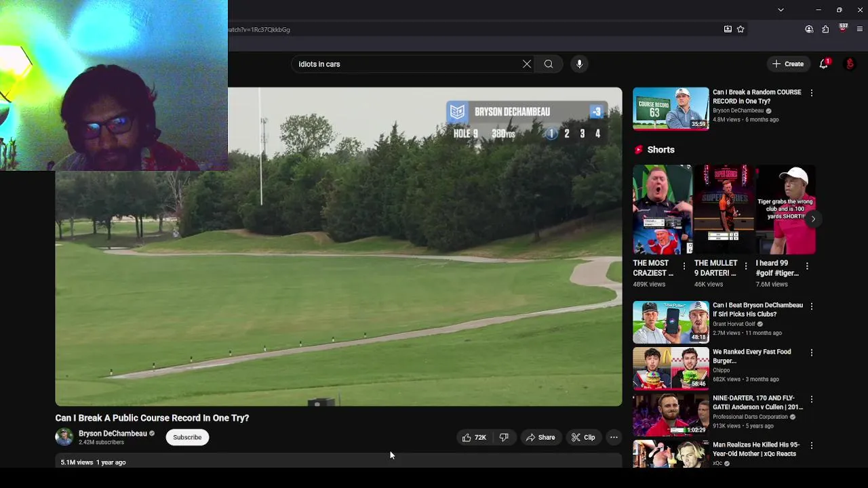Open the browser extensions puzzle icon
Screen dimensions: 868x488
[x=825, y=29]
